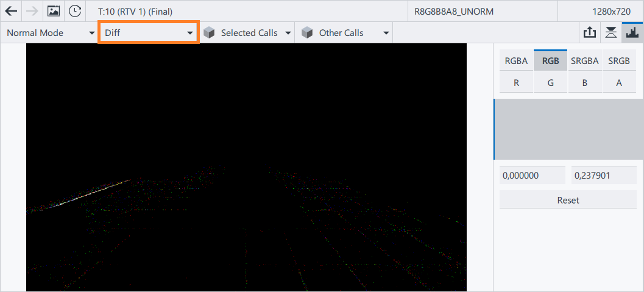Click the export image icon
Screen dimensions: 644x292
[590, 33]
